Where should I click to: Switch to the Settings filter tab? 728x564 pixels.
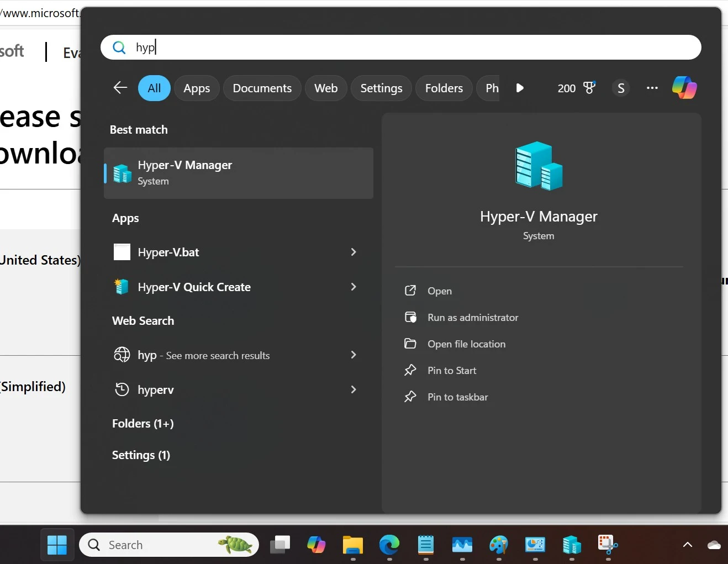(x=381, y=88)
